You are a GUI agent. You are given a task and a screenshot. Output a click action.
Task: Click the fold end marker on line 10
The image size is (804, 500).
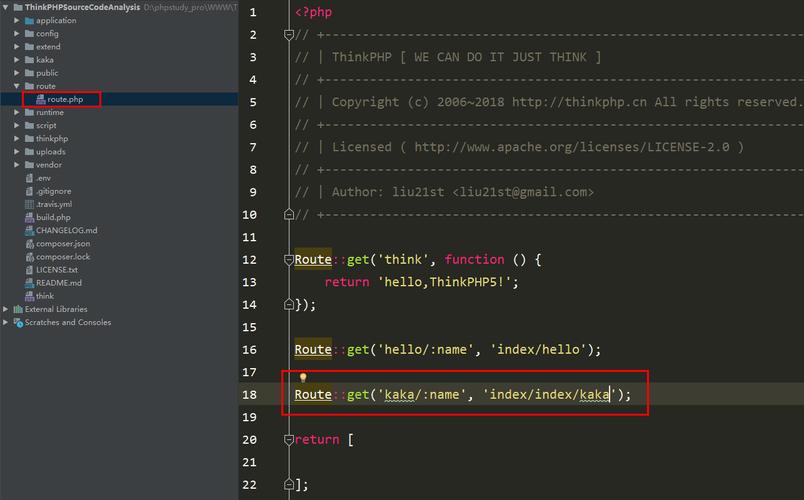pos(289,214)
